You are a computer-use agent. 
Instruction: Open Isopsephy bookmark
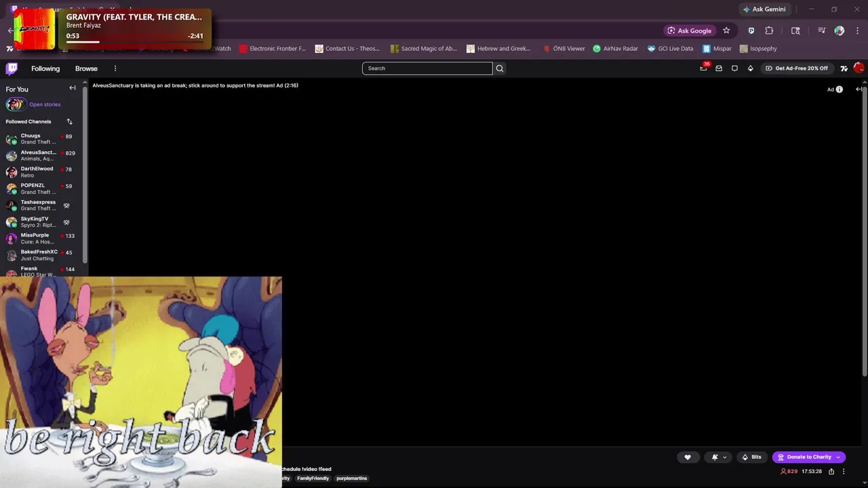point(758,49)
